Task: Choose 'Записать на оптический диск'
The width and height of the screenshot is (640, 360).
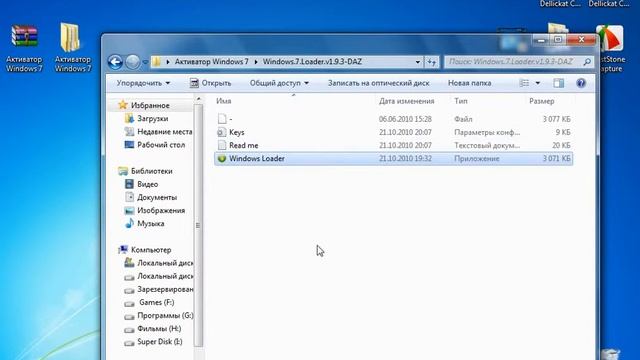Action: coord(378,83)
